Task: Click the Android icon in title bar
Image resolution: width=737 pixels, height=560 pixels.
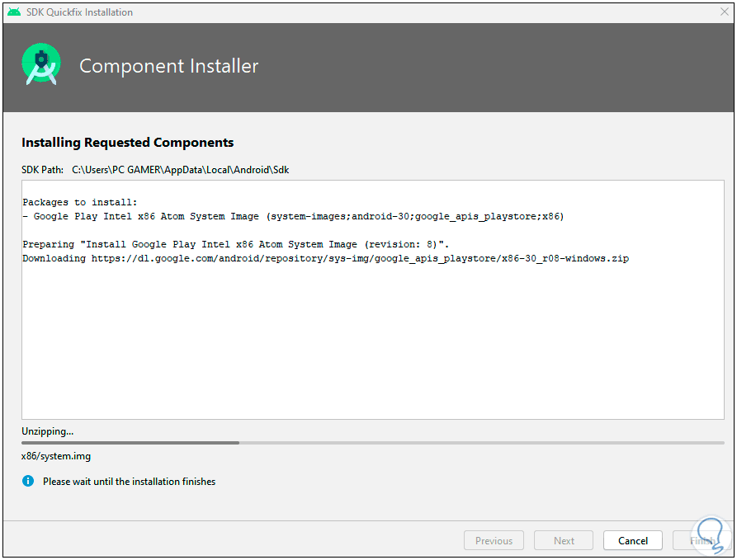Action: click(x=13, y=12)
